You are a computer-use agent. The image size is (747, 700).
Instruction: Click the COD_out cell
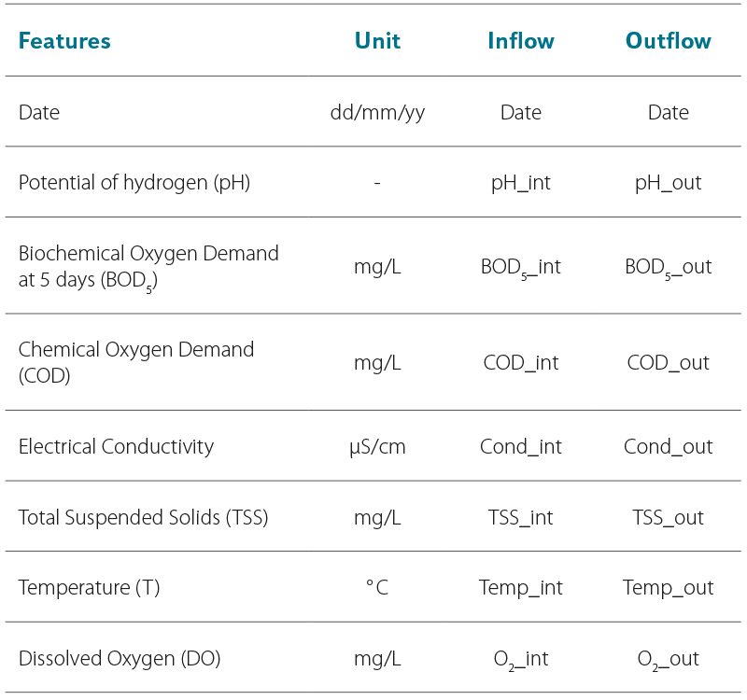click(x=668, y=363)
